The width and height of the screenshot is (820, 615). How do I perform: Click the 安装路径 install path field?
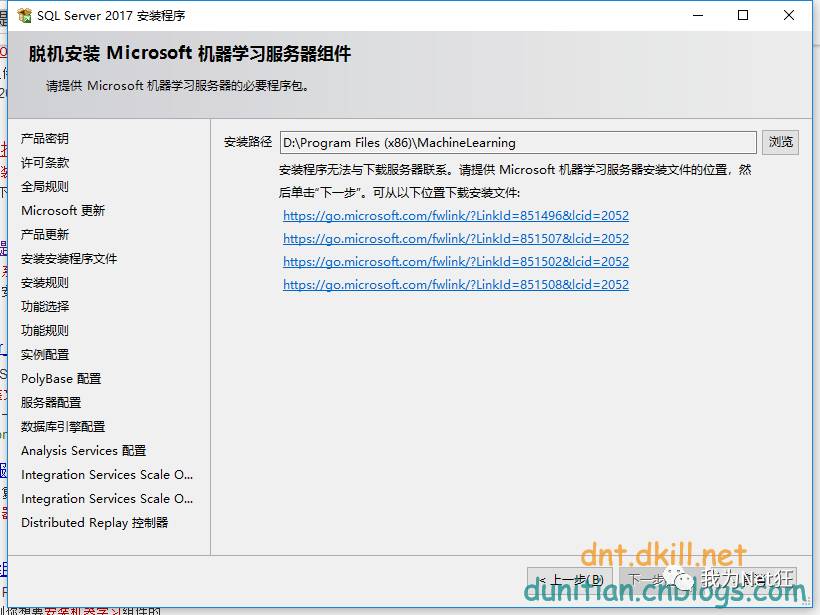tap(518, 143)
